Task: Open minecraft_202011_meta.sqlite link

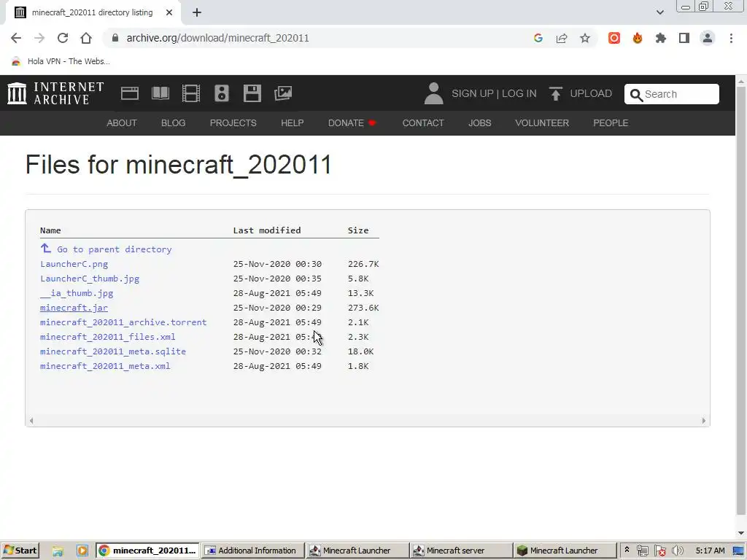Action: tap(113, 351)
